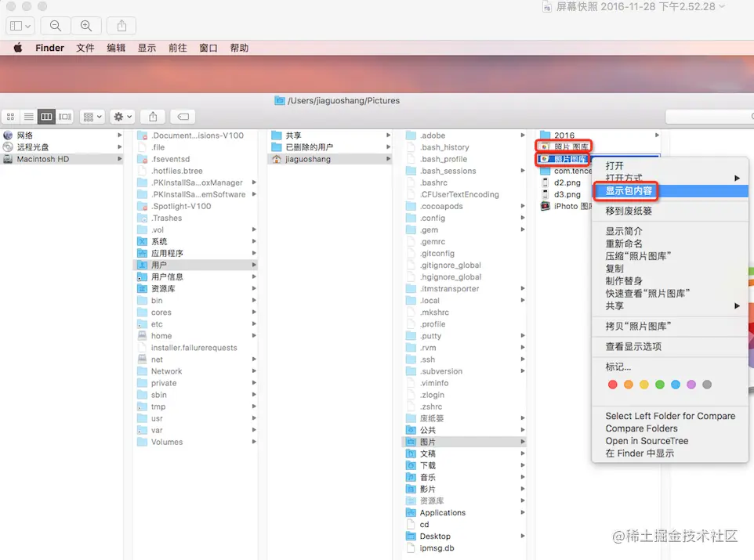Open the 前往 menu in the menu bar
This screenshot has width=754, height=560.
click(177, 47)
